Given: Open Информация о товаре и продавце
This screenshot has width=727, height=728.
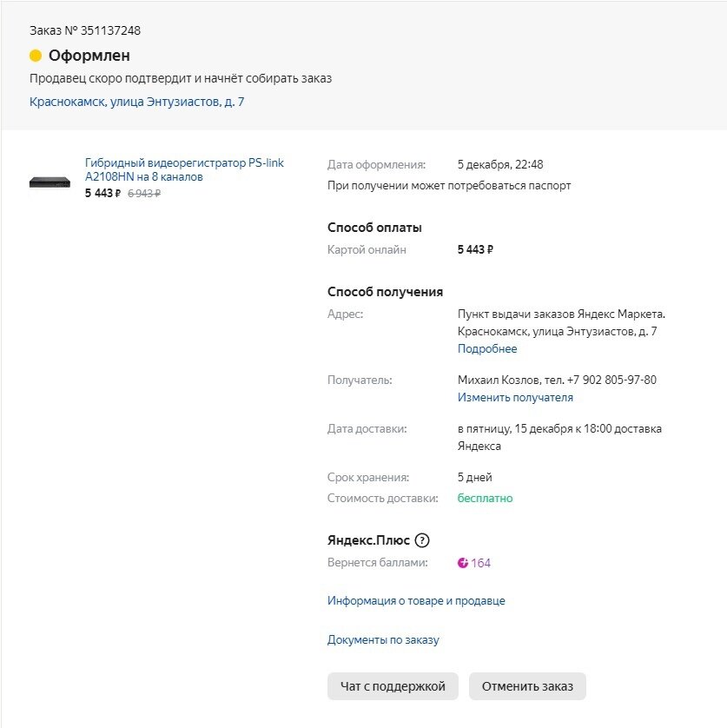Looking at the screenshot, I should coord(416,601).
